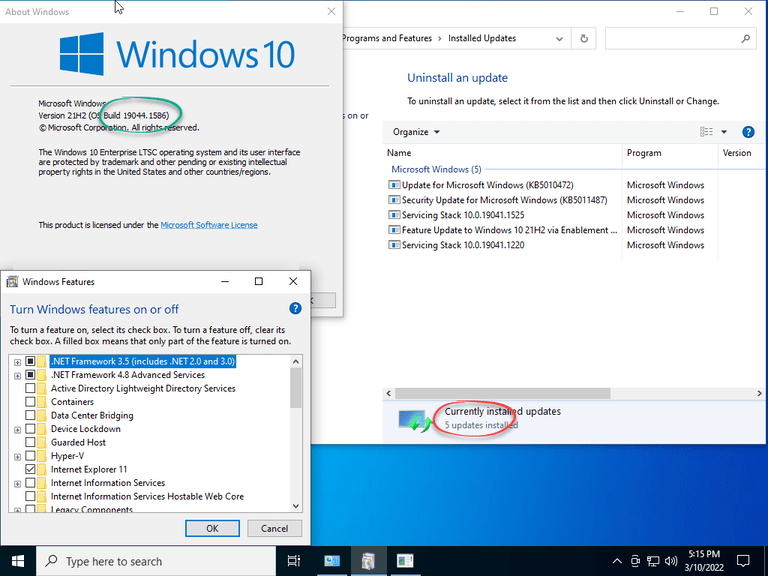Open the Organize dropdown menu
Screen dimensions: 768x576
pyautogui.click(x=416, y=132)
